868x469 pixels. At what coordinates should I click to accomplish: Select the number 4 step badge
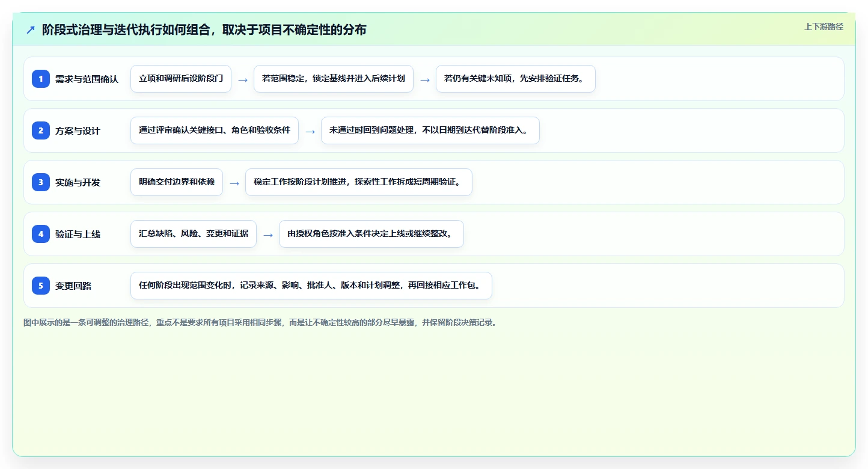point(41,234)
